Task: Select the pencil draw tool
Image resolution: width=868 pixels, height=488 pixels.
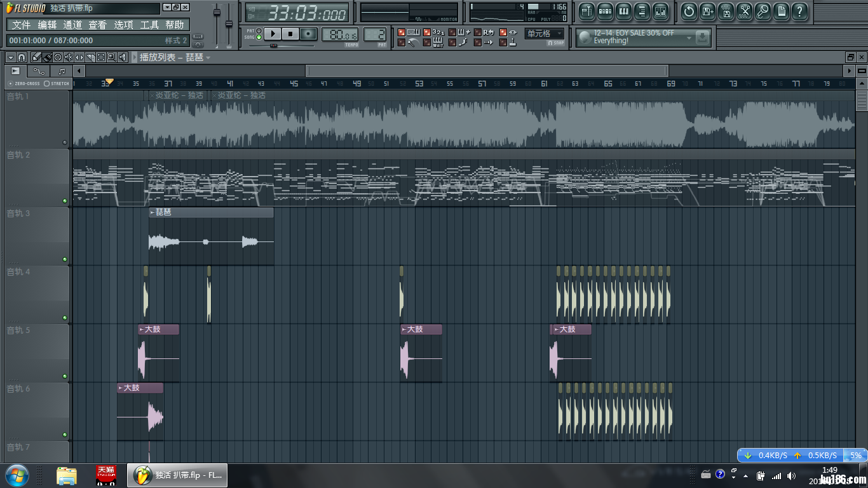Action: (x=37, y=57)
